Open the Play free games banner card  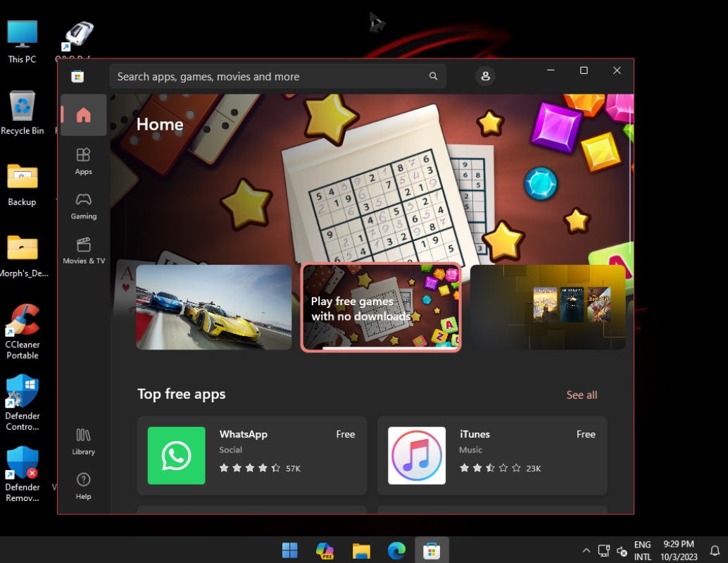click(381, 307)
